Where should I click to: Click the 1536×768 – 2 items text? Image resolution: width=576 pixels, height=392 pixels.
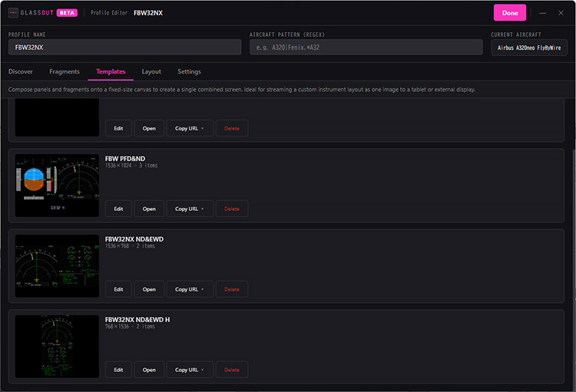[130, 246]
